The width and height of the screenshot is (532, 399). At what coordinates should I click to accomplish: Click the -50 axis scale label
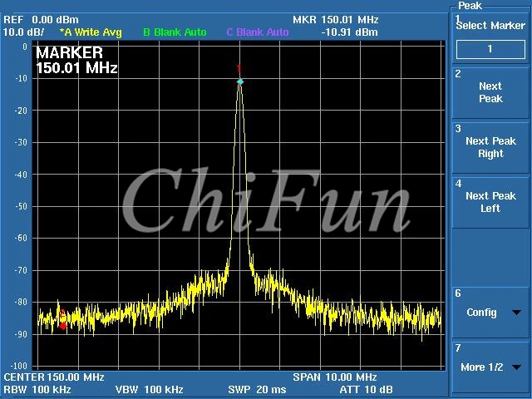pos(21,206)
